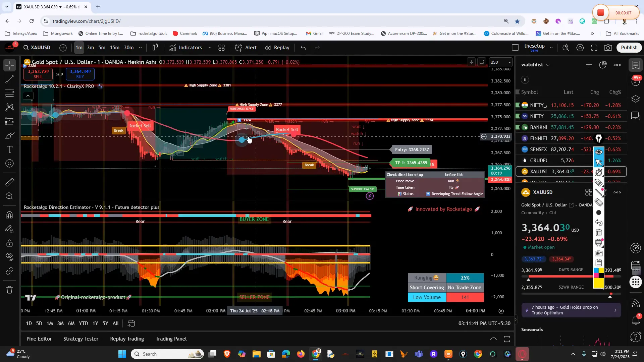
Task: Create an Alert
Action: pos(246,48)
